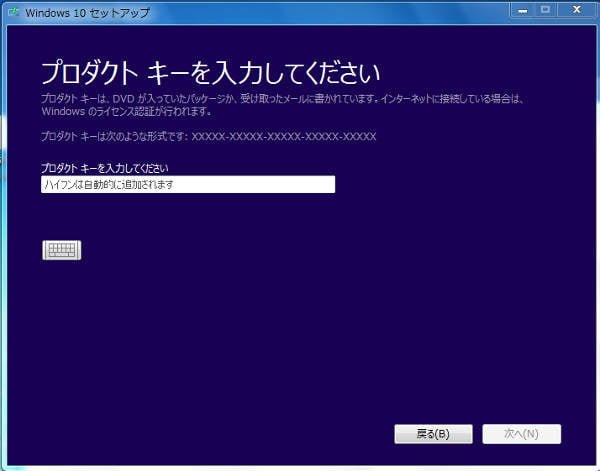Click the Windows 10 setup icon in title bar
Screen dimensions: 600x471
click(x=18, y=9)
